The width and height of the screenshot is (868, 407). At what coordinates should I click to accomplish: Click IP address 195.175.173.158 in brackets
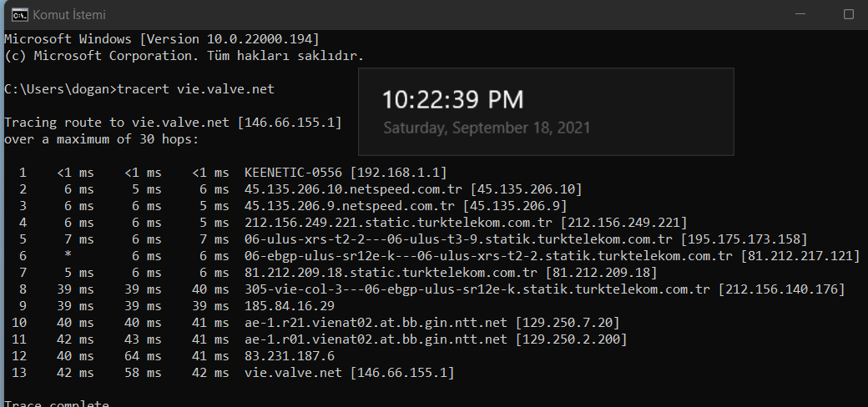click(744, 239)
